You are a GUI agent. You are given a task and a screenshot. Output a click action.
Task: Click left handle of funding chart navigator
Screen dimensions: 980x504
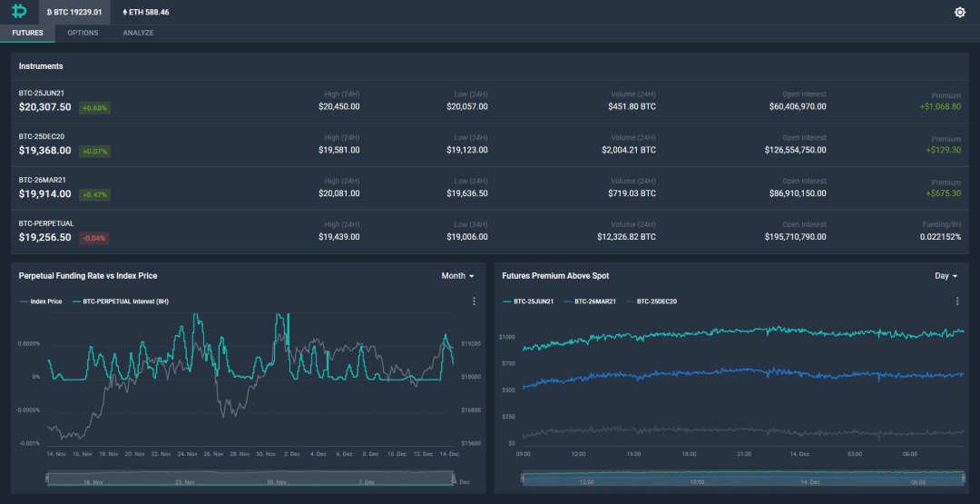point(47,478)
